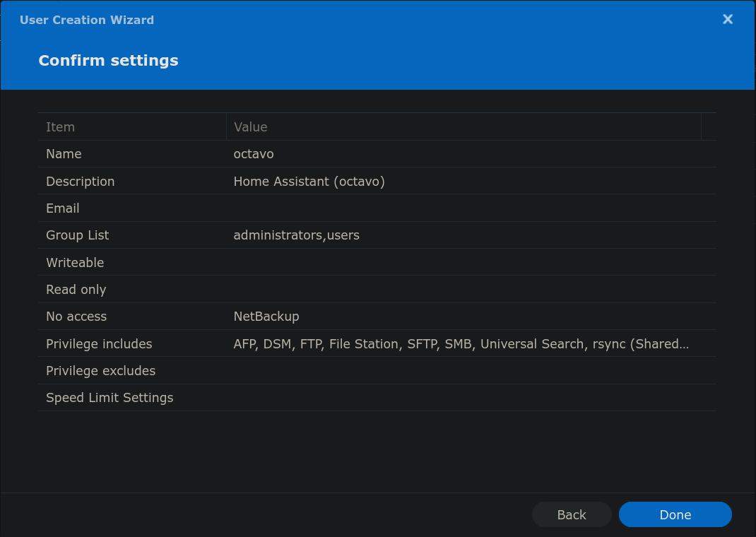
Task: Click the Item column header
Action: tap(61, 127)
